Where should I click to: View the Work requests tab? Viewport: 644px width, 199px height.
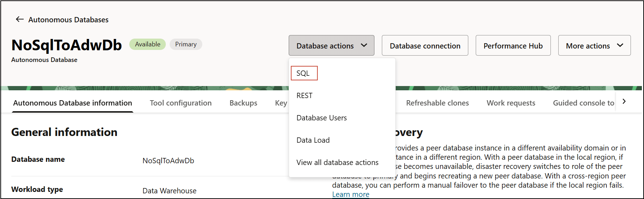tap(510, 103)
